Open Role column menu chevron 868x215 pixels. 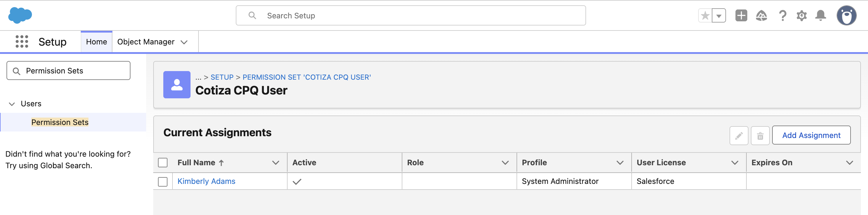click(505, 163)
